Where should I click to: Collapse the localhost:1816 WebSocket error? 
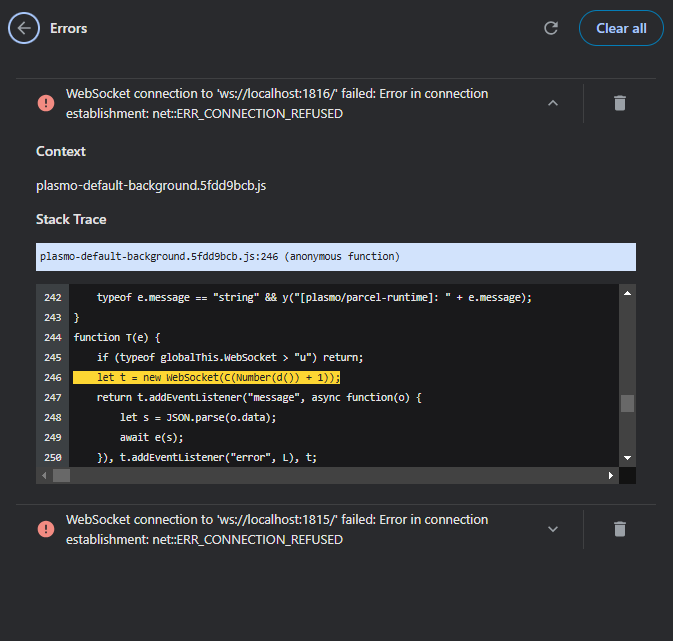(553, 103)
